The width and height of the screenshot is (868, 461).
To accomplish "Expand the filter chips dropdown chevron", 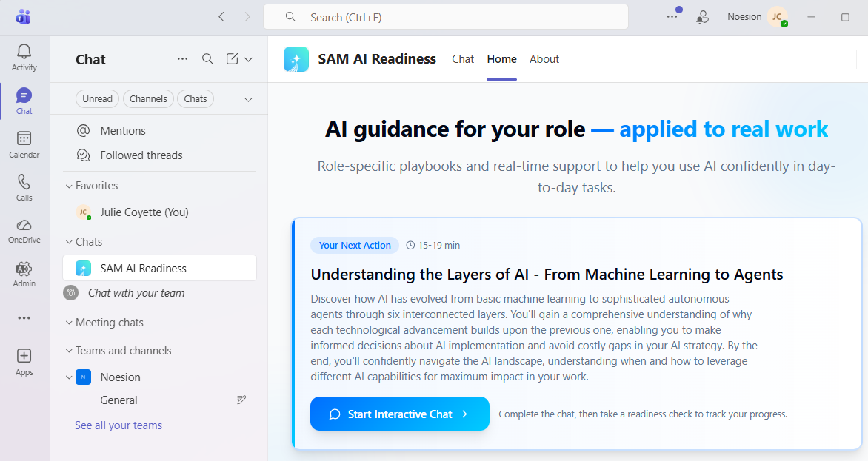I will [249, 99].
